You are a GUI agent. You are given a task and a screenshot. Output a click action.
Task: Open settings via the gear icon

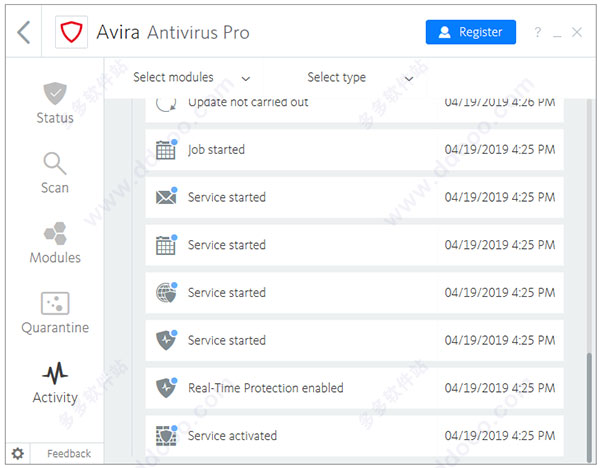click(x=18, y=453)
